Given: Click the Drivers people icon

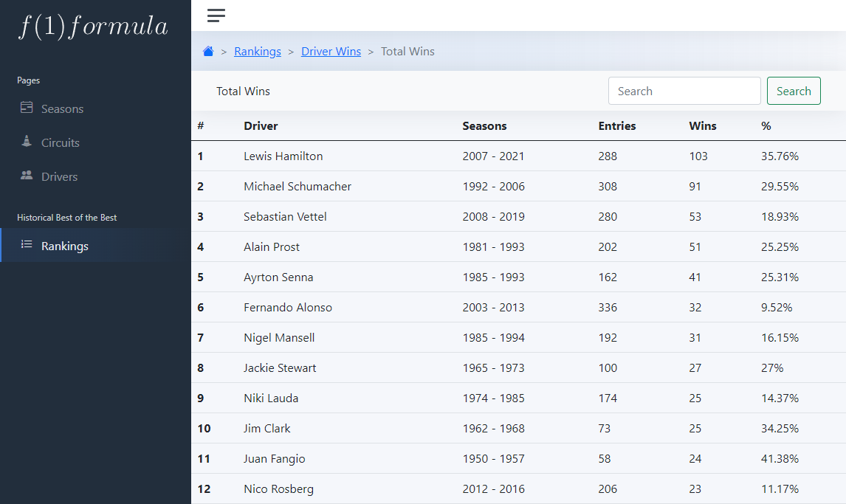Looking at the screenshot, I should point(27,176).
